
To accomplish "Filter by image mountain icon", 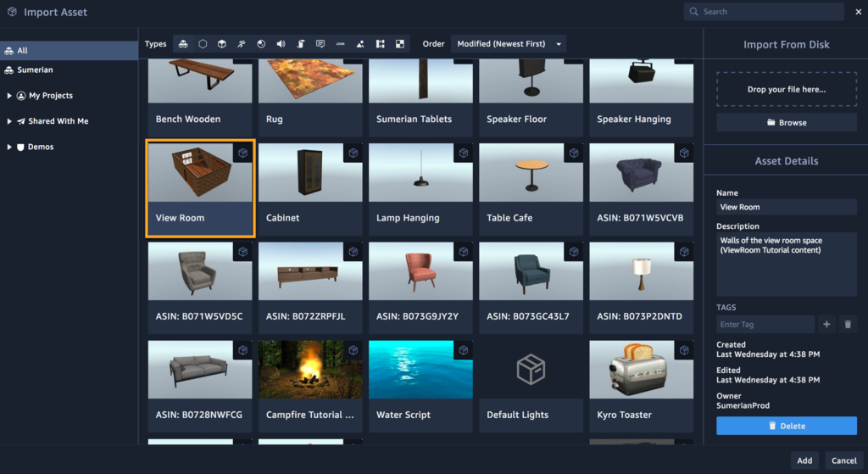I will coord(359,44).
